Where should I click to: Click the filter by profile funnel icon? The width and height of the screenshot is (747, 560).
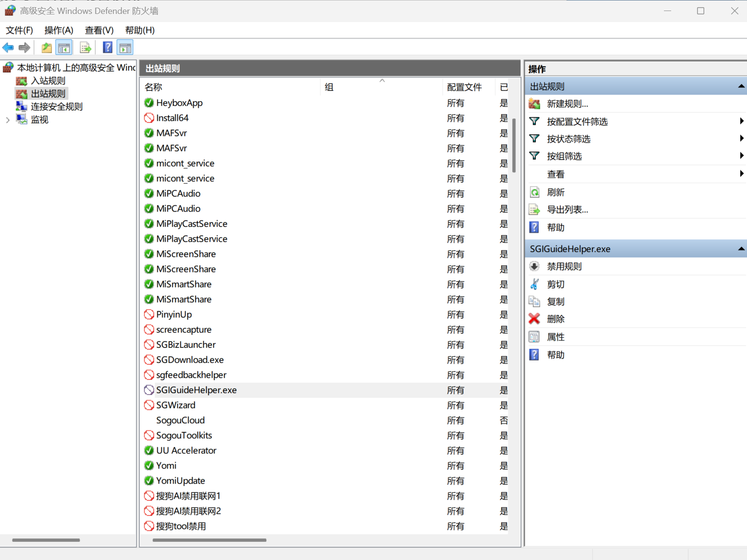534,121
